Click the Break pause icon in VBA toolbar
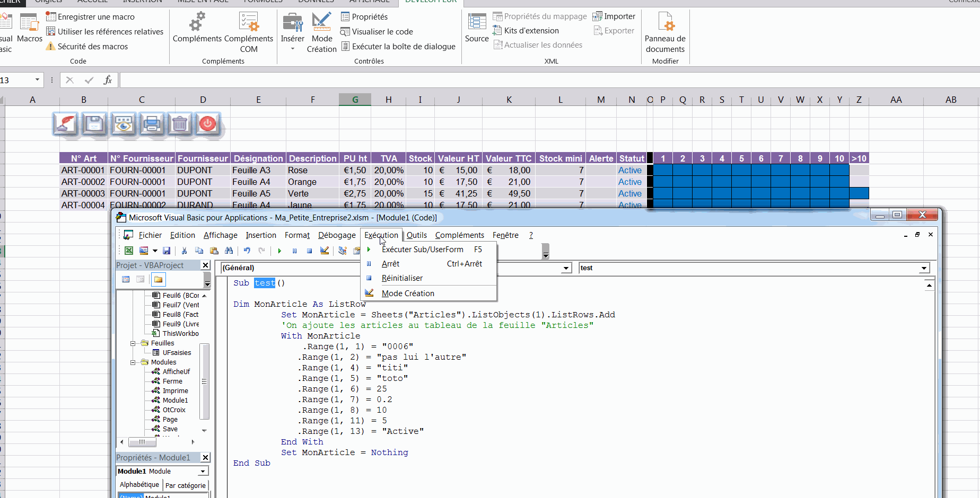Image resolution: width=980 pixels, height=498 pixels. (294, 251)
